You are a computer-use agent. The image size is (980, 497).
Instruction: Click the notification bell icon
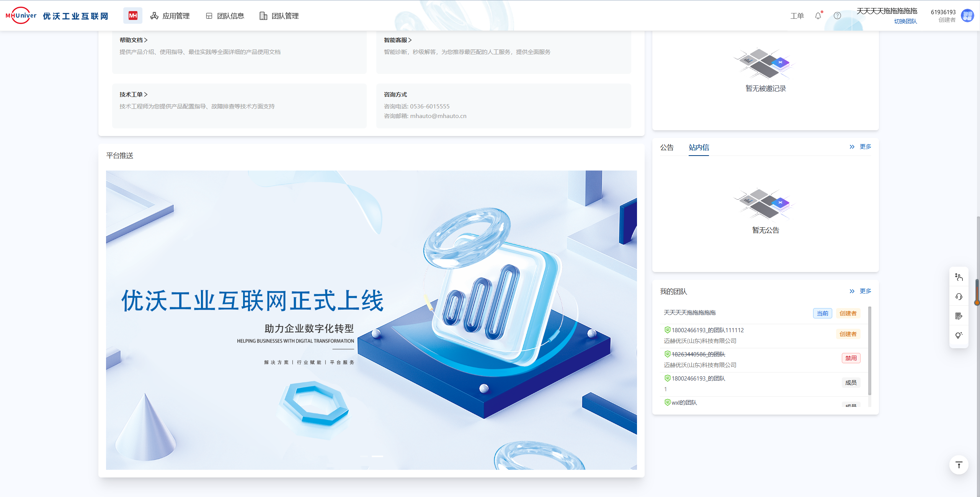point(818,16)
